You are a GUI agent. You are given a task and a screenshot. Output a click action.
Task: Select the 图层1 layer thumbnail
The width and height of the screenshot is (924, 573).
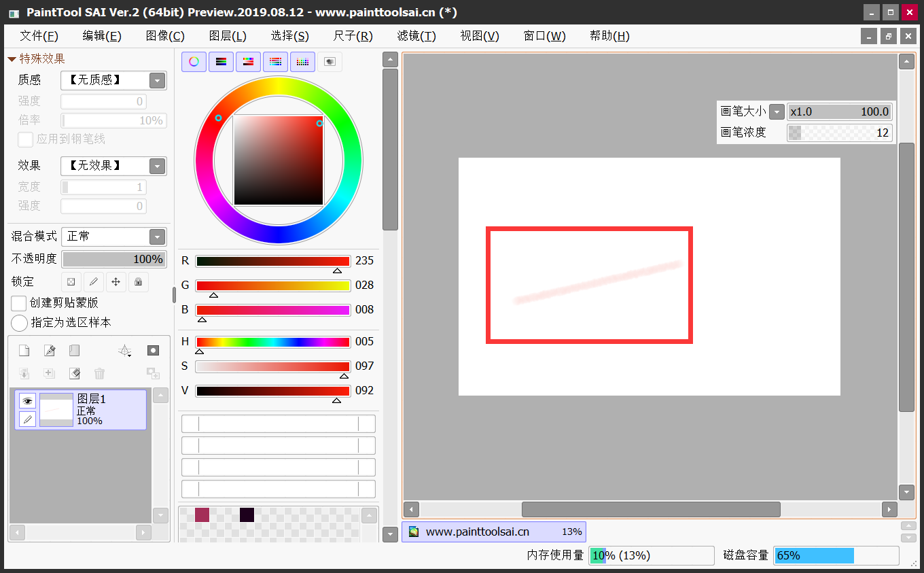point(56,410)
